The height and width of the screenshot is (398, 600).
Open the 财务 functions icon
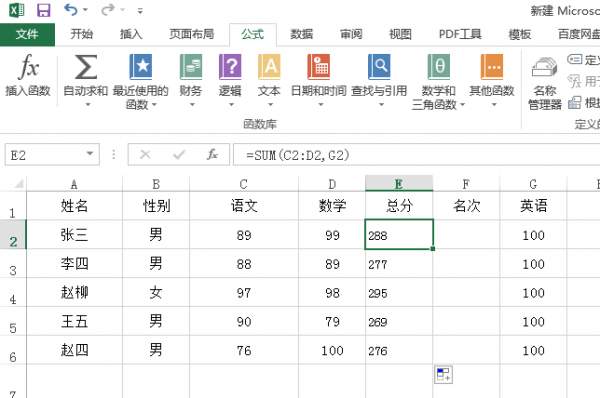[191, 67]
